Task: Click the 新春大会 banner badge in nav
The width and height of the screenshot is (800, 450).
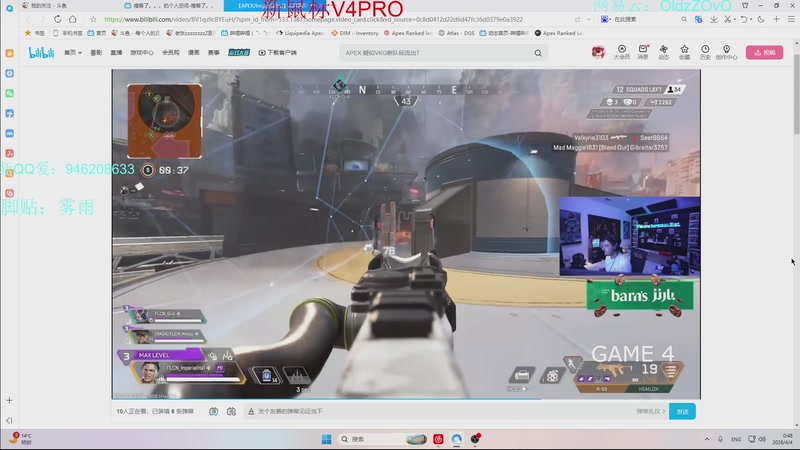Action: [239, 53]
